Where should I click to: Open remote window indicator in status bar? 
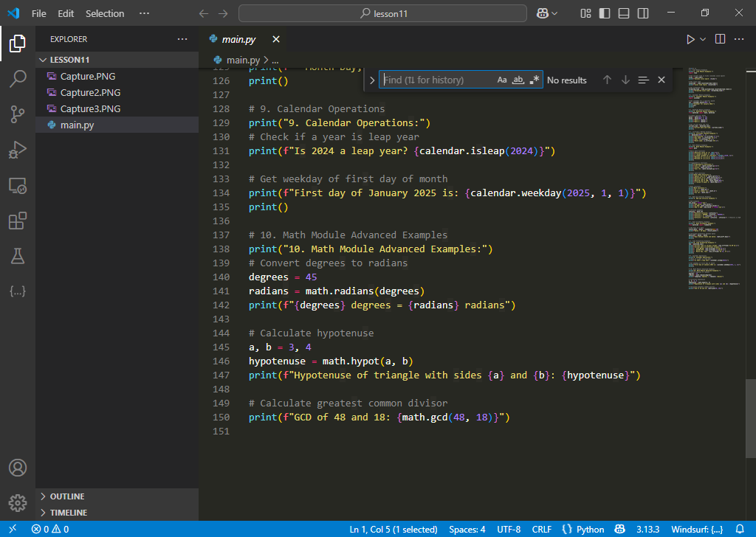coord(13,529)
